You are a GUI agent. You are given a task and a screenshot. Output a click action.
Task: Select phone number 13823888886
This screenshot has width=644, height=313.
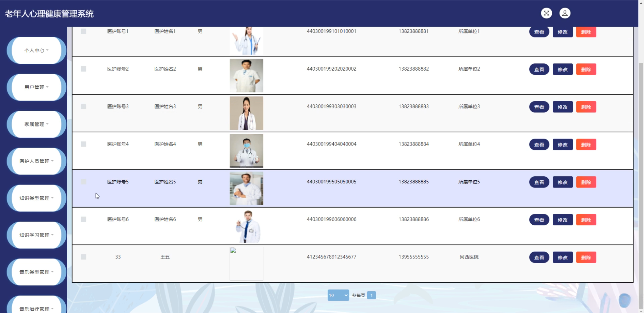point(414,219)
